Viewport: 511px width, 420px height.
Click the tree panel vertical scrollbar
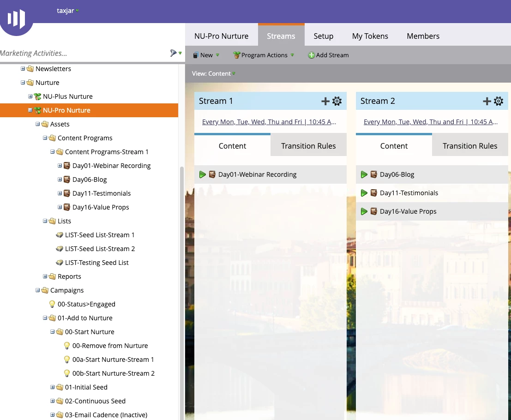182,293
